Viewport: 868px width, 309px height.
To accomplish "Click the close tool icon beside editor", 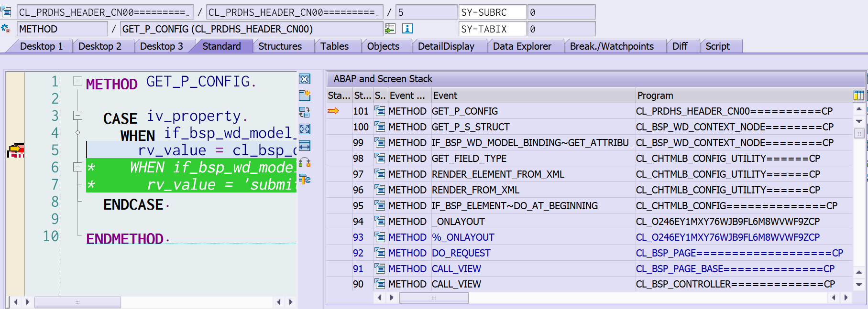I will [x=304, y=79].
